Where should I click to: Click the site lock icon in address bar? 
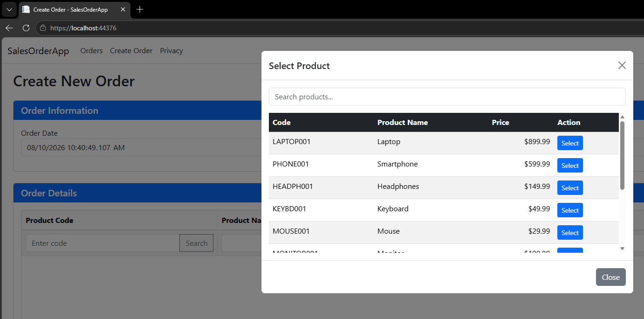[43, 28]
